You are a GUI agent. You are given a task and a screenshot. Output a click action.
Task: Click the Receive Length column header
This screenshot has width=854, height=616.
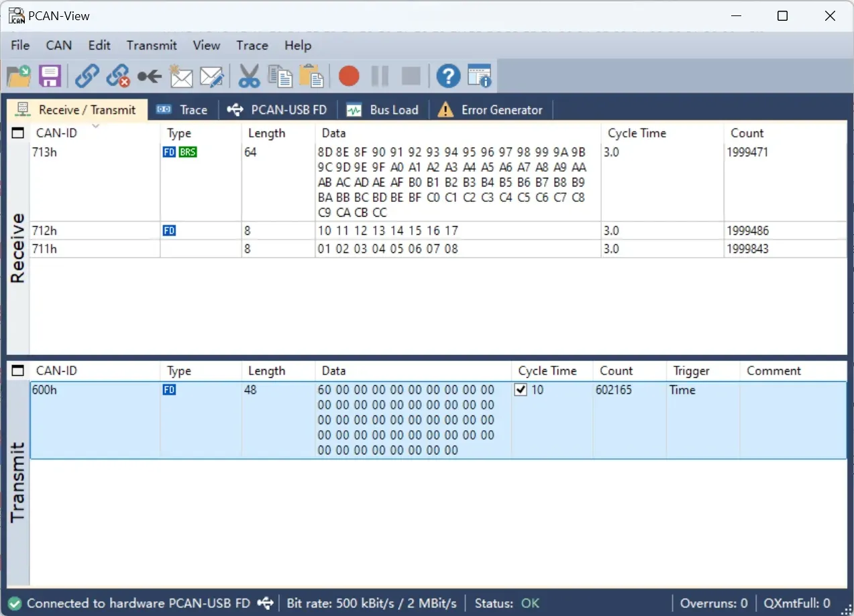(278, 133)
